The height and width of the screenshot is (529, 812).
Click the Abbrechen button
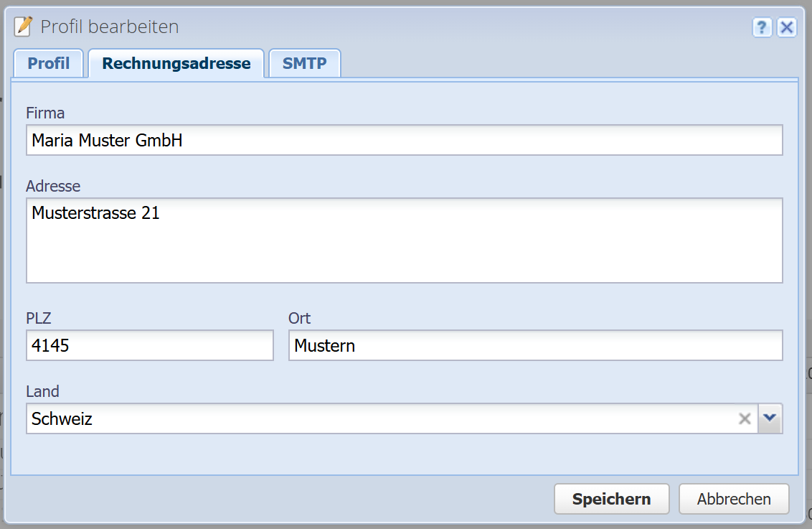pos(734,499)
